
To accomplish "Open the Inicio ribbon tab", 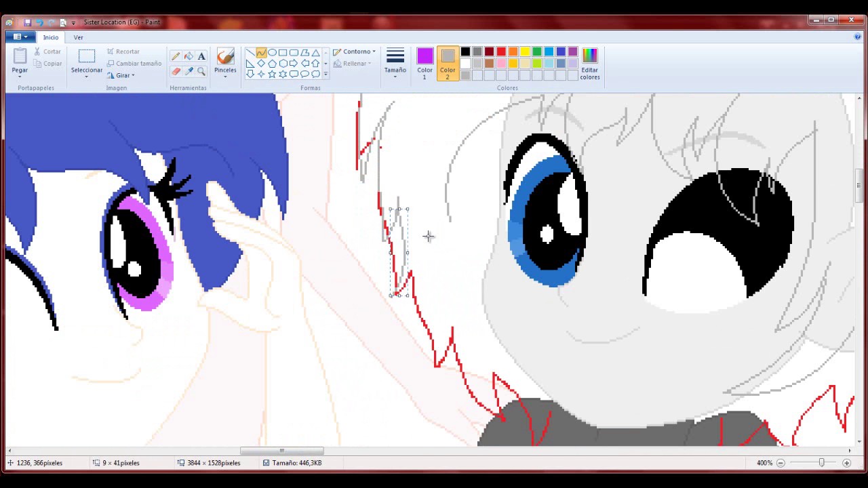I will 51,37.
